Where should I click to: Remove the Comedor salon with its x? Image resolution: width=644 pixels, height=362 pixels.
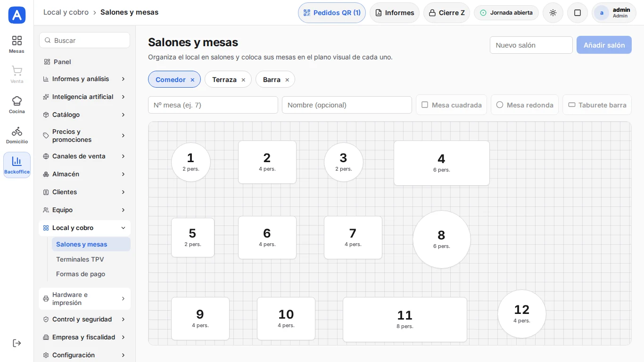192,80
